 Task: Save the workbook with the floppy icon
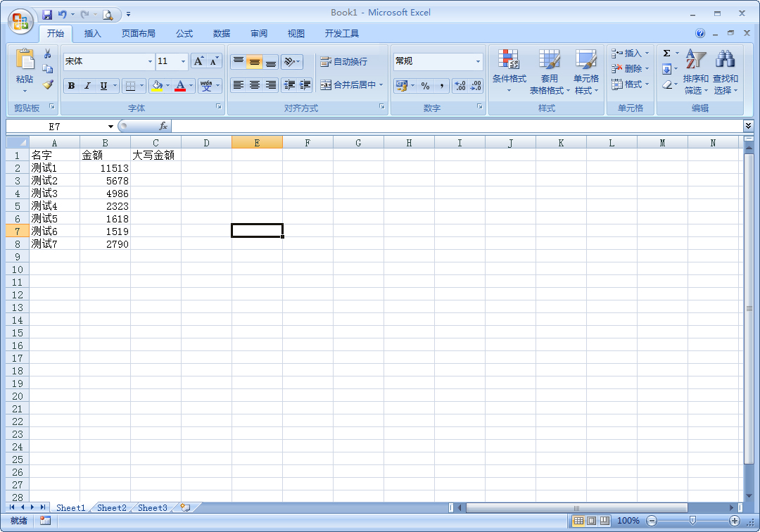click(x=47, y=15)
